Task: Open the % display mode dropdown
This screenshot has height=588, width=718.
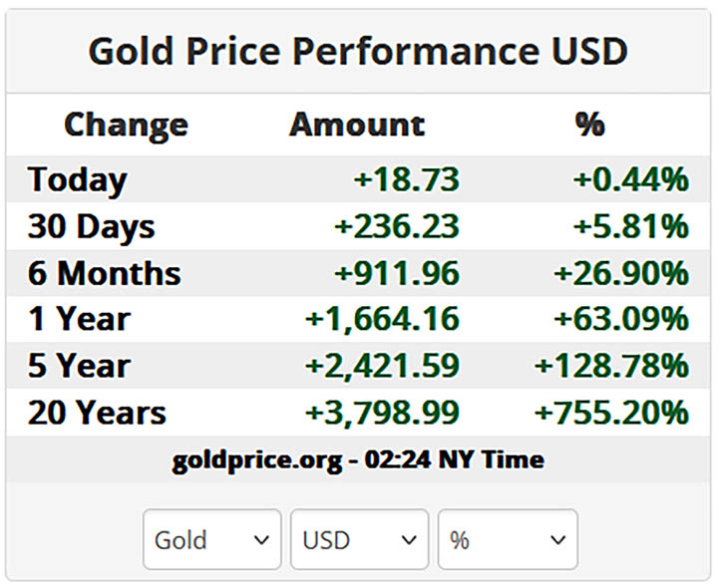Action: tap(508, 539)
